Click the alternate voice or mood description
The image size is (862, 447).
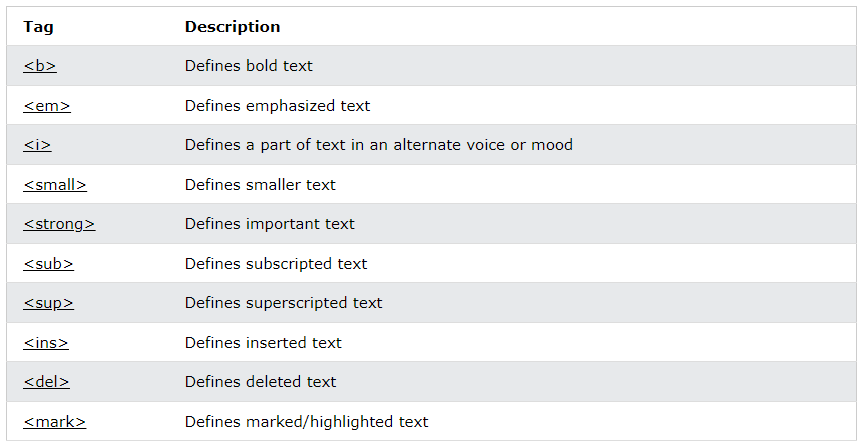point(379,145)
